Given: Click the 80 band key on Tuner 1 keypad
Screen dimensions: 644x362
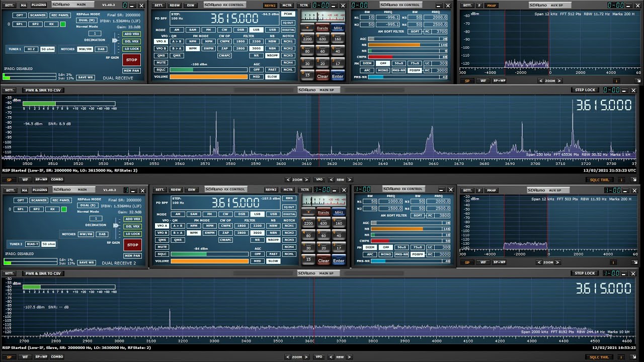Looking at the screenshot, I should click(308, 51).
